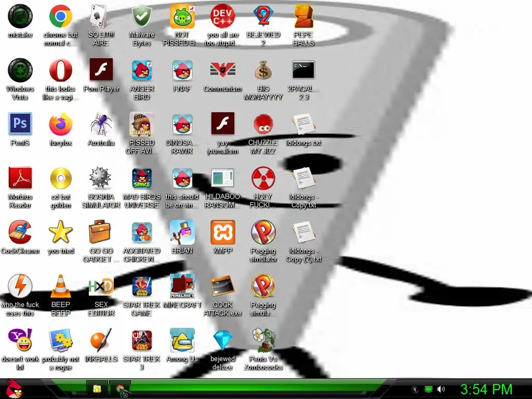Open the HxD icon above 'EDITIOR'

point(101,286)
